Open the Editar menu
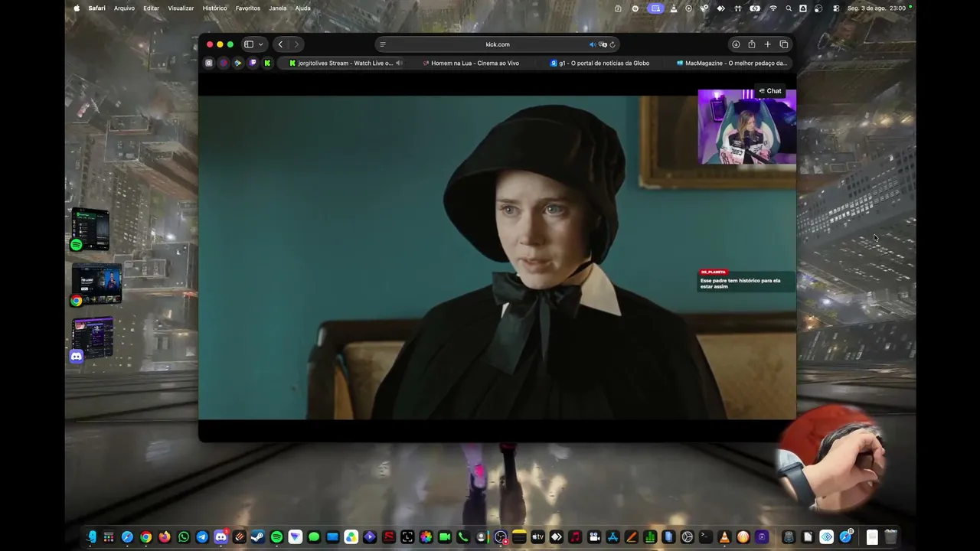The width and height of the screenshot is (980, 551). 152,8
